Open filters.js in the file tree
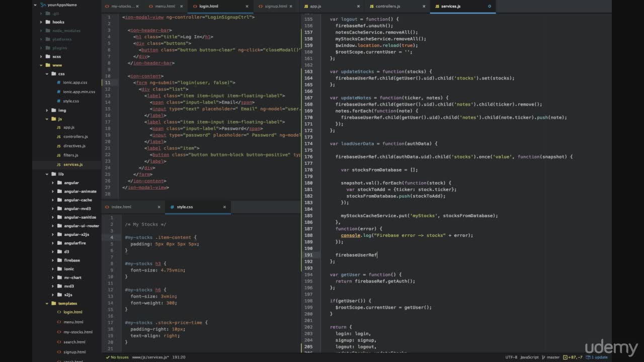This screenshot has height=362, width=644. point(70,155)
